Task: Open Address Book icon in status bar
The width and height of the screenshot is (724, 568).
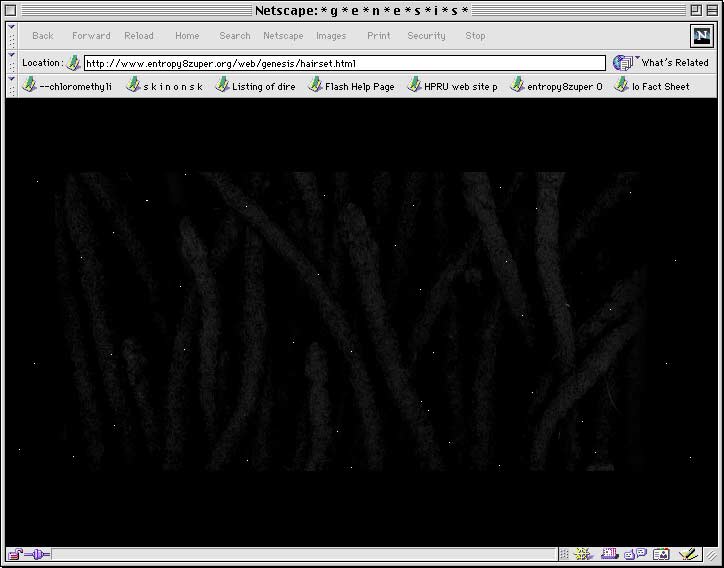Action: (x=661, y=554)
